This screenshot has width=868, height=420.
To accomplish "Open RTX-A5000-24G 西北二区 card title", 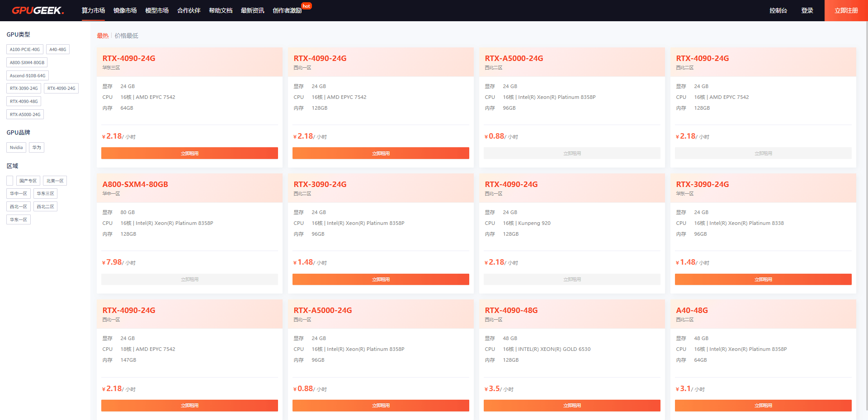I will [x=514, y=58].
